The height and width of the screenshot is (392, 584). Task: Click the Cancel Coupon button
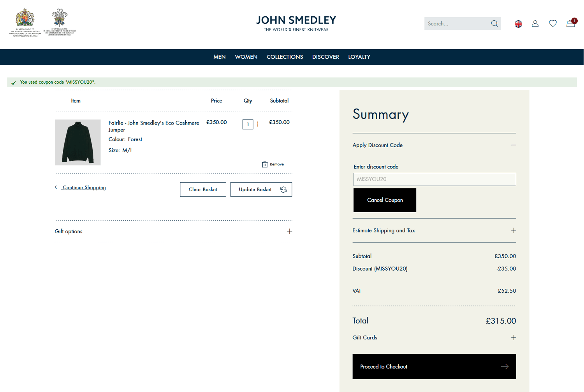point(385,200)
